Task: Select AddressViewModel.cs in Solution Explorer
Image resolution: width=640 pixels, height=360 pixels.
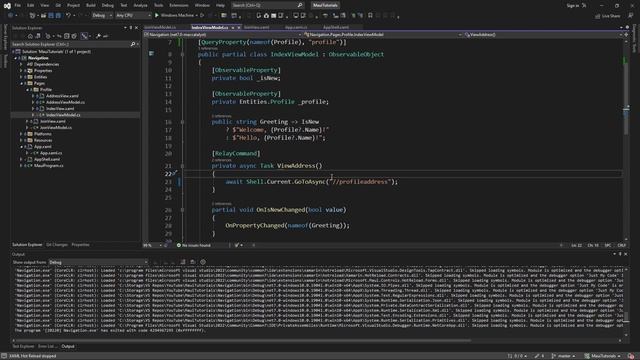Action: [x=65, y=102]
